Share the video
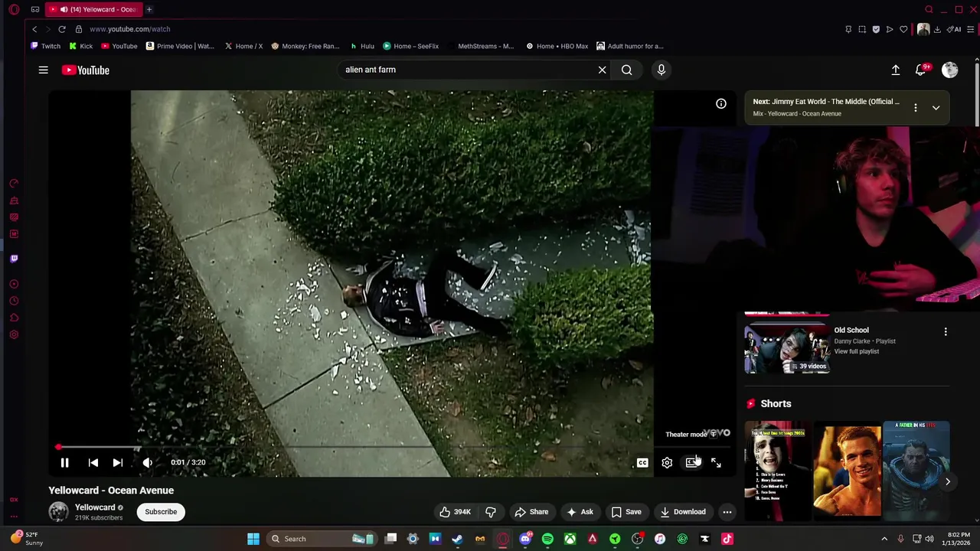Screen dimensions: 980x551 coord(531,512)
